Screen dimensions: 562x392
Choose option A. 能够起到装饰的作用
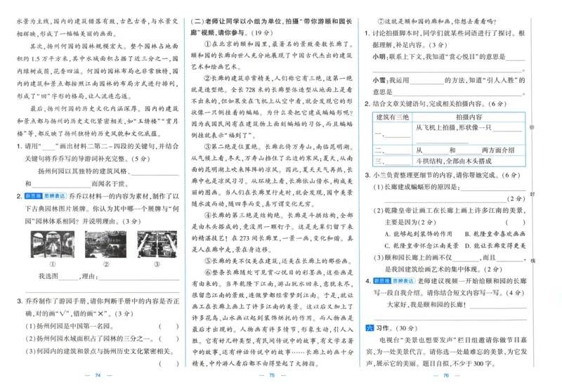(418, 234)
